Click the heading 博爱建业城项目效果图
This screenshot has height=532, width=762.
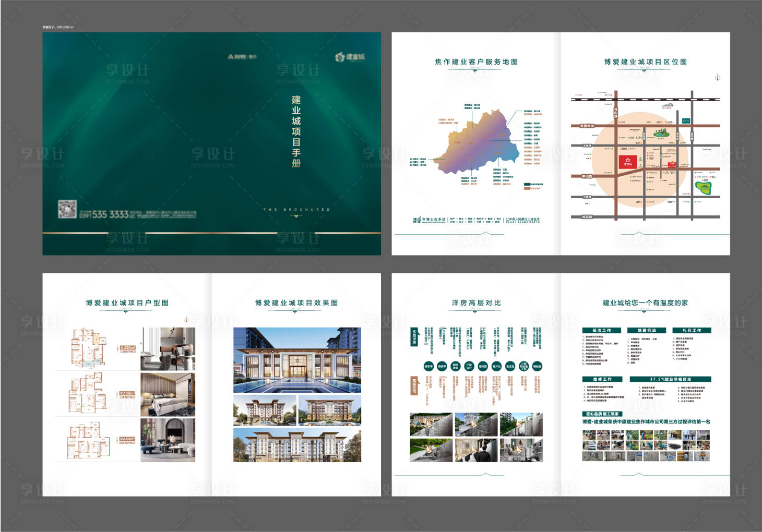click(296, 303)
